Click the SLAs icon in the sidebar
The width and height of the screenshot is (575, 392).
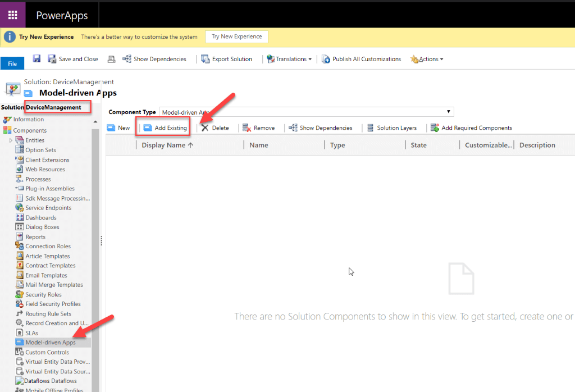[20, 332]
